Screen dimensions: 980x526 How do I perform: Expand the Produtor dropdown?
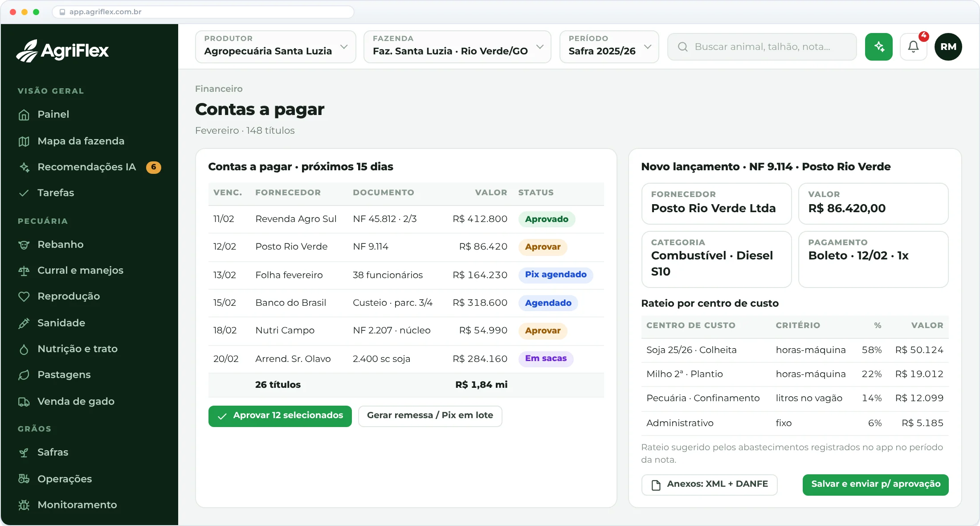tap(275, 47)
